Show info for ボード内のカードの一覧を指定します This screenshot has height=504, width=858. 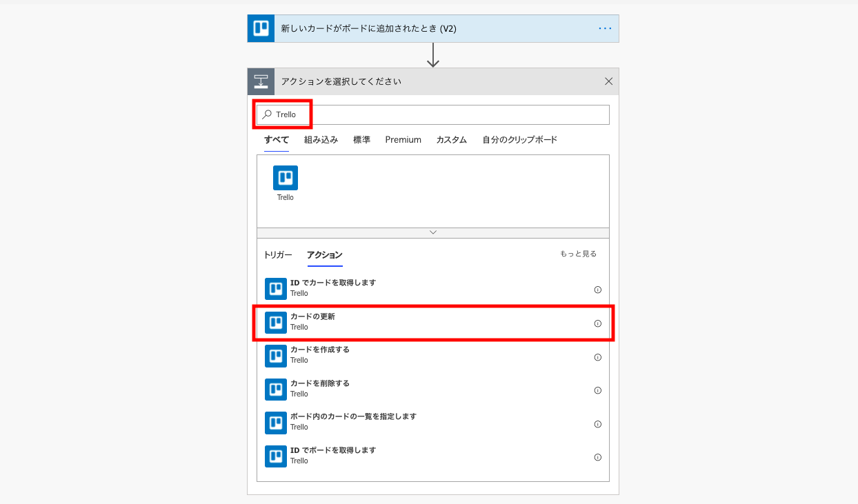(598, 424)
